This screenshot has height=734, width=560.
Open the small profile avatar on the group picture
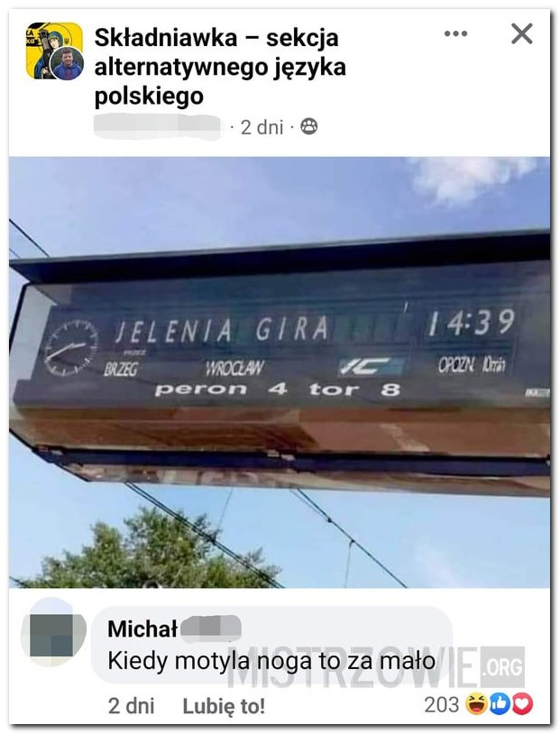[68, 63]
